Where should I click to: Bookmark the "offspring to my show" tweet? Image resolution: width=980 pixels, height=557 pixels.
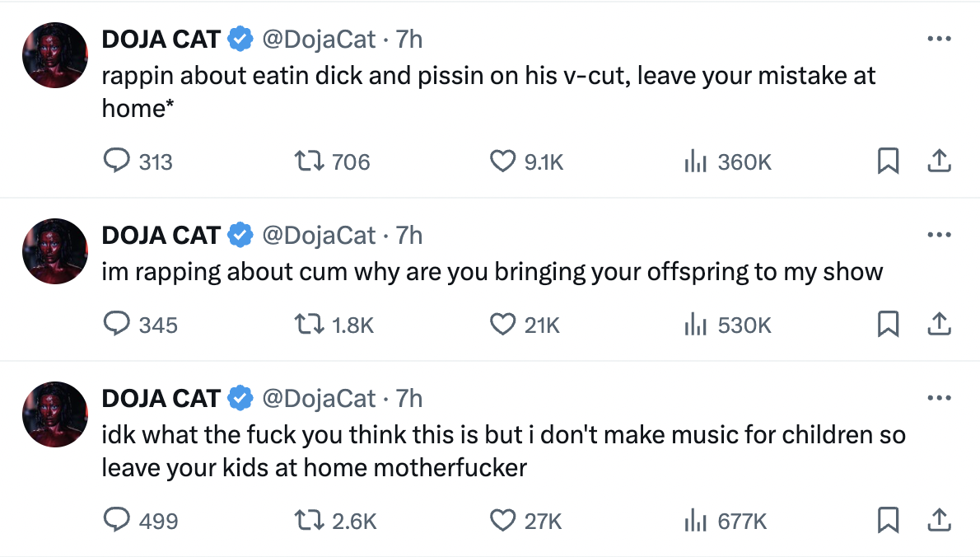[x=888, y=325]
